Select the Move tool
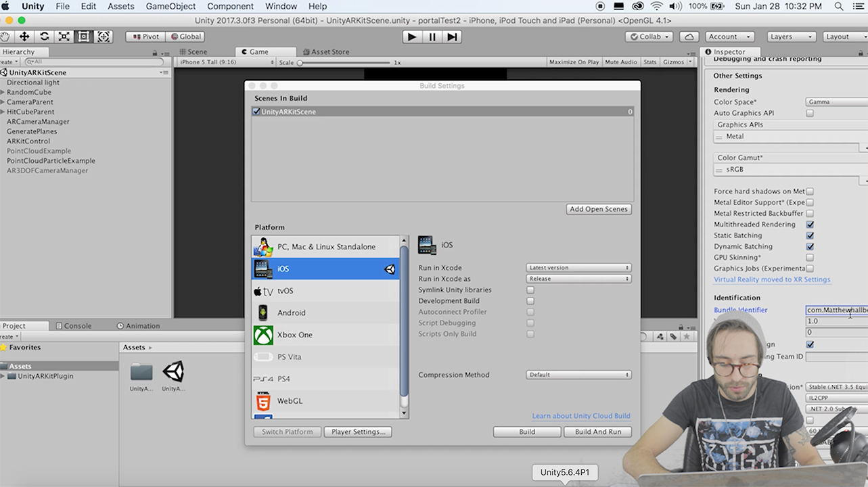 [24, 37]
